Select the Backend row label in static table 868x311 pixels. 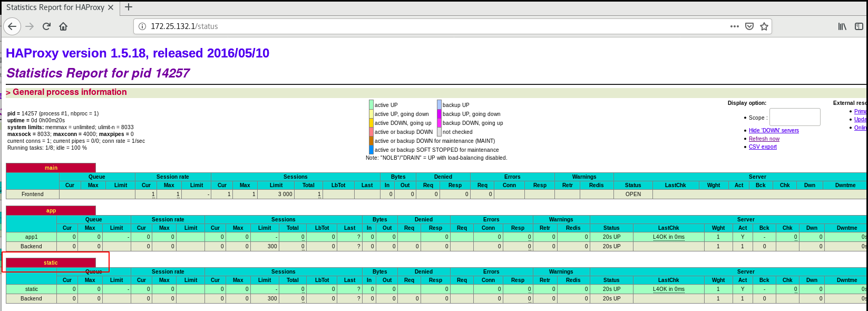pyautogui.click(x=32, y=298)
